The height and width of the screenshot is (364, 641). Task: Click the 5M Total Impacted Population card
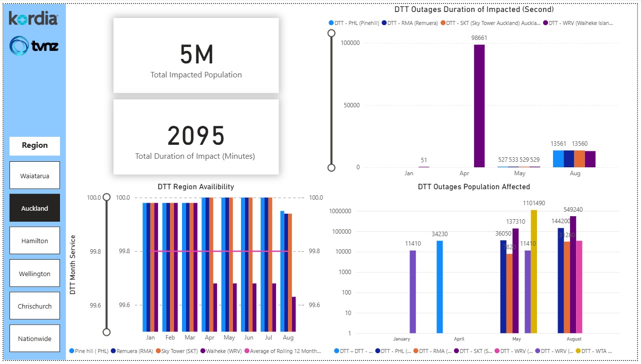pyautogui.click(x=196, y=55)
